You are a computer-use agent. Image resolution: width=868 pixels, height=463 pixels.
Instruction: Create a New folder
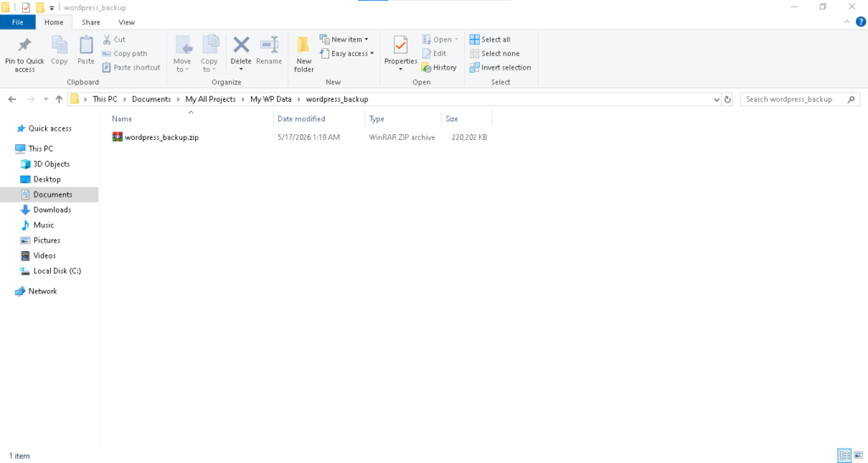coord(304,53)
